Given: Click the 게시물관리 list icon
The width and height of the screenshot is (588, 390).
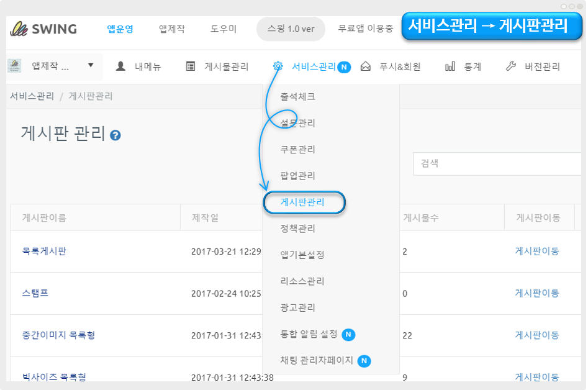Looking at the screenshot, I should point(191,66).
